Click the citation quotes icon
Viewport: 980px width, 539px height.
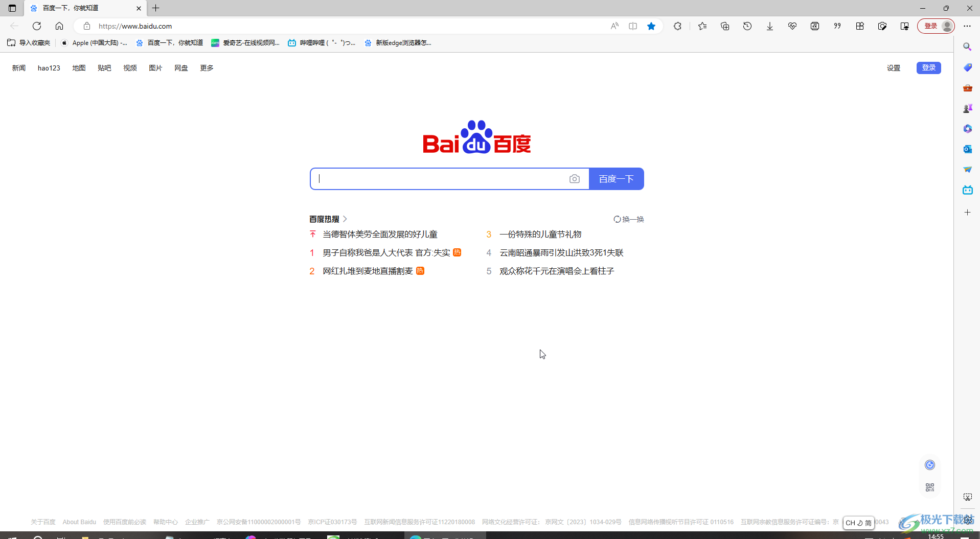pos(837,26)
